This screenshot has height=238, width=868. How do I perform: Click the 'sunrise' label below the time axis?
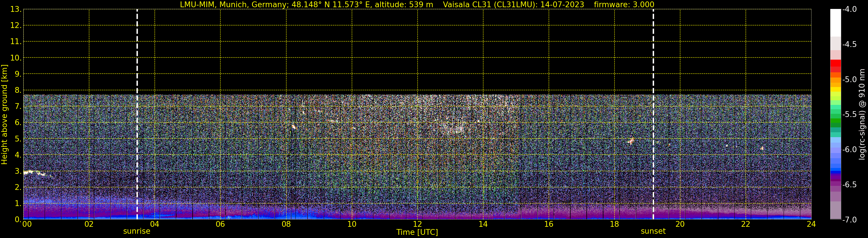click(x=136, y=231)
